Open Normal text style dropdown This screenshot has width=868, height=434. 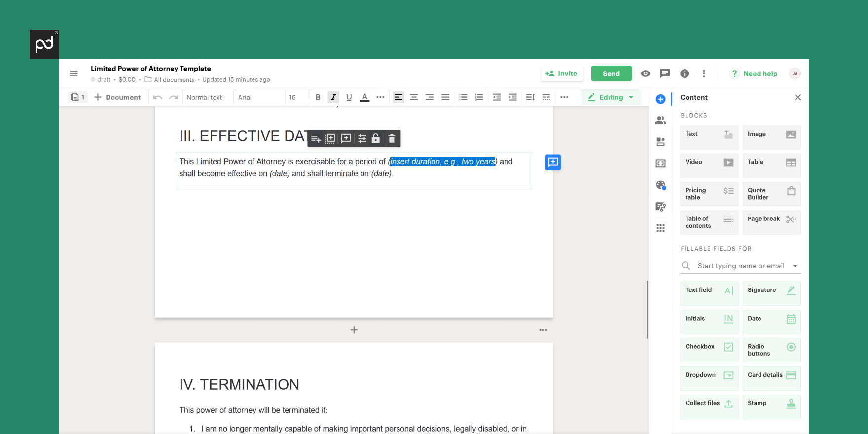208,97
